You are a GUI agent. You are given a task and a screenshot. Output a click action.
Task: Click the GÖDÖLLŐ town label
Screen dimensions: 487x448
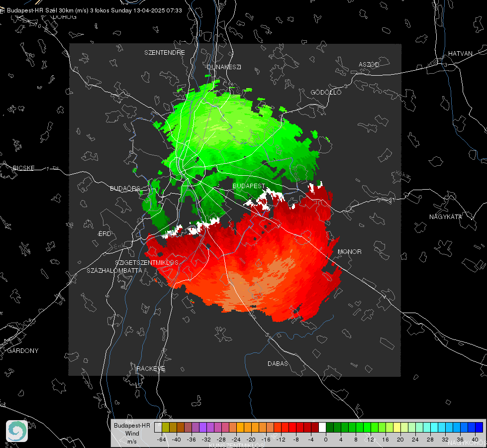pos(326,92)
